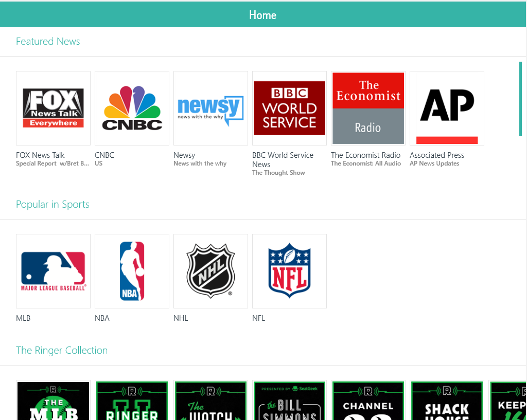Select the Newsy logo tile
Screen dimensions: 527x420
(x=210, y=108)
